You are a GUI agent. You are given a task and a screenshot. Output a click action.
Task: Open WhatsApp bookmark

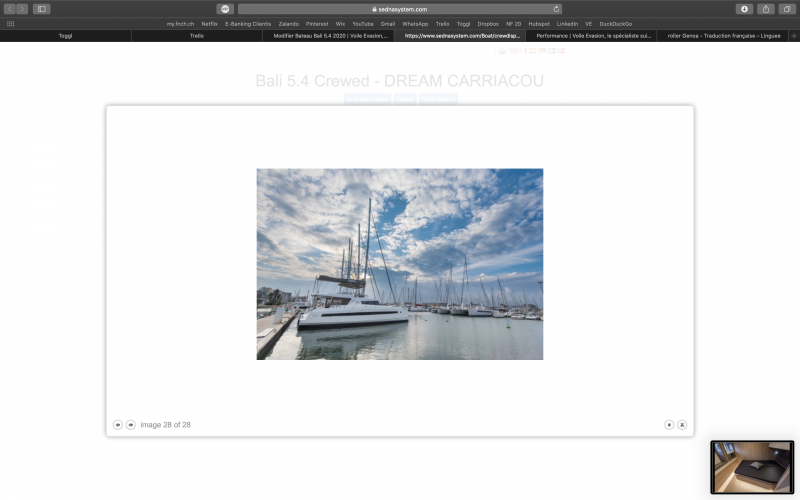click(415, 23)
